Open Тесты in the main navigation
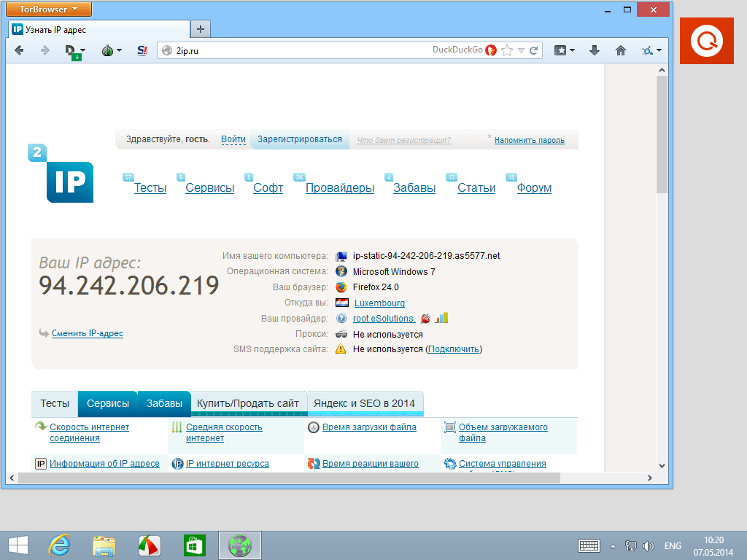The image size is (747, 560). coord(150,187)
